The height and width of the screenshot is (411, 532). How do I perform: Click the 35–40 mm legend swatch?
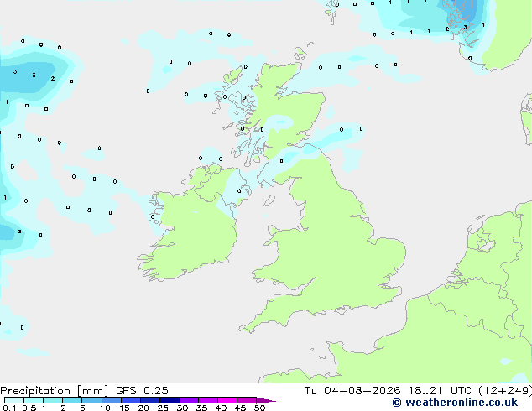(x=208, y=400)
